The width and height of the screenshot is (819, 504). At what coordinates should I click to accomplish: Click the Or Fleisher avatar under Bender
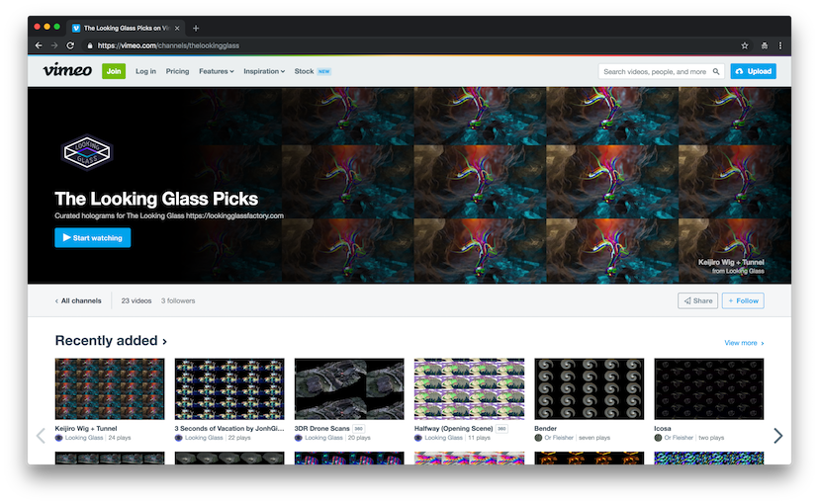click(x=538, y=438)
